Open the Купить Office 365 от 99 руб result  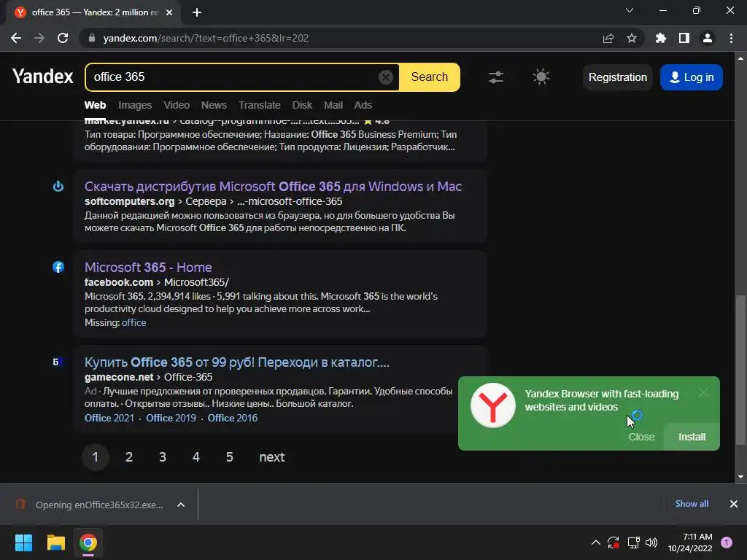pyautogui.click(x=237, y=362)
